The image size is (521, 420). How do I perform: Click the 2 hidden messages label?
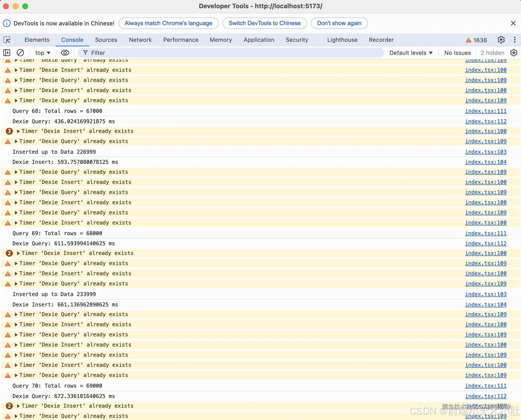(492, 53)
